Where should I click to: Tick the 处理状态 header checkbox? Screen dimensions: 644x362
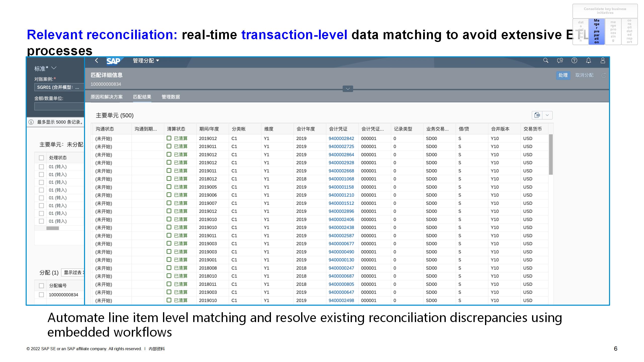42,158
